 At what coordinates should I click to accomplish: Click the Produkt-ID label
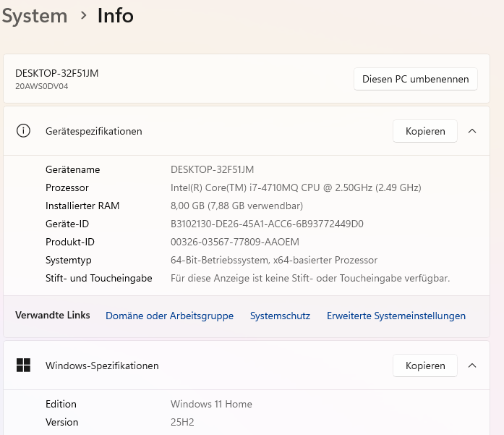(70, 242)
